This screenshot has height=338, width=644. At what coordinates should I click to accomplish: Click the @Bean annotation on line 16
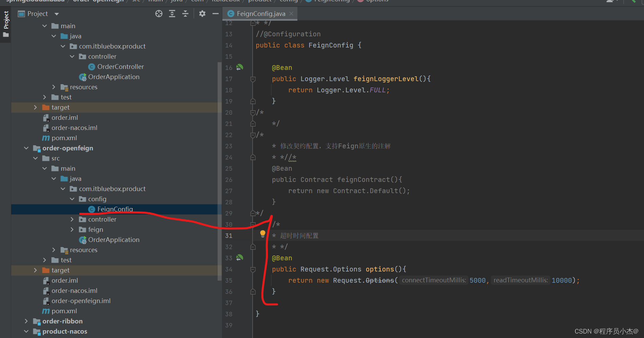[x=282, y=68]
